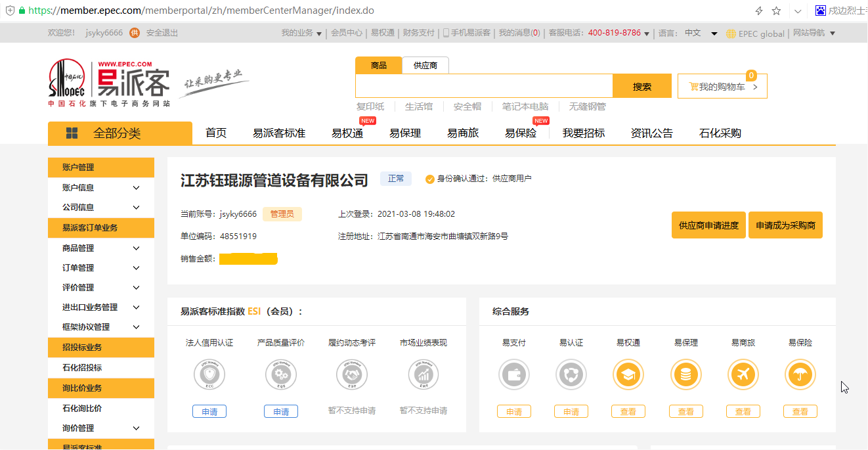
Task: Click the 易认证 gear icon under 综合服务
Action: (x=571, y=374)
